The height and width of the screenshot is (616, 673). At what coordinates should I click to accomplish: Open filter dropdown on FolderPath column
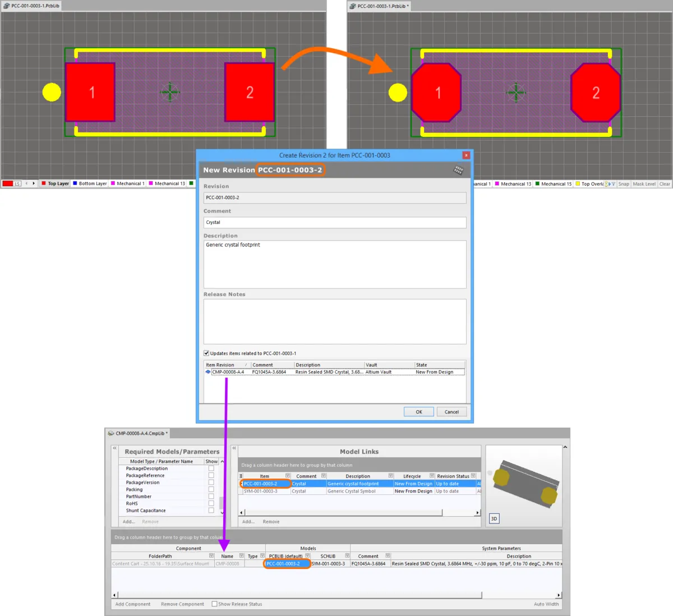coord(211,556)
